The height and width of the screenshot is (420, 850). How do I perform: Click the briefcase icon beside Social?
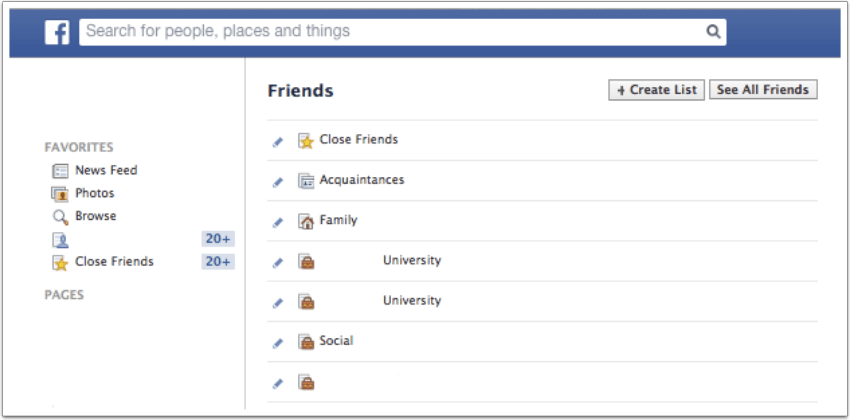click(x=306, y=342)
